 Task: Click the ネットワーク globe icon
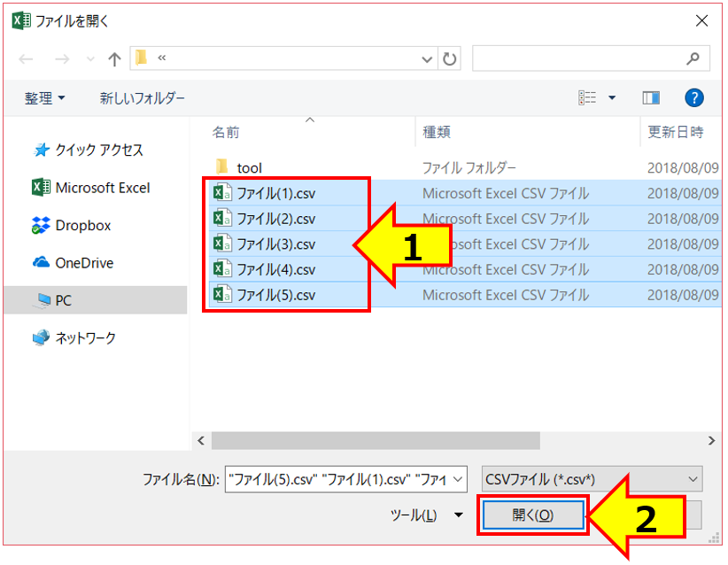tap(41, 337)
